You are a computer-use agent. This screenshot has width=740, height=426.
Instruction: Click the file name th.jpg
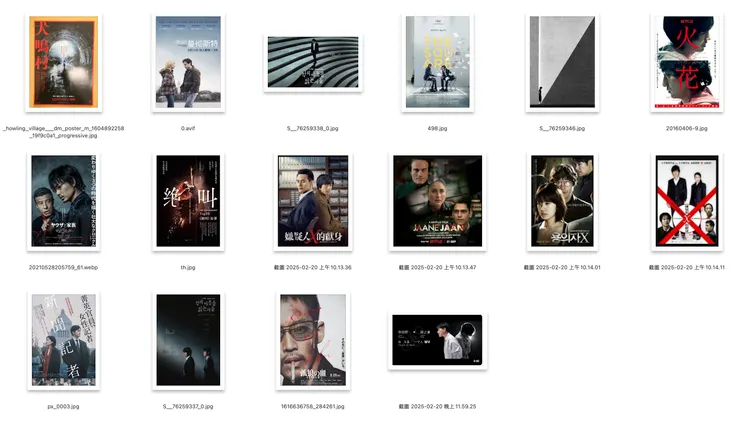click(x=188, y=267)
